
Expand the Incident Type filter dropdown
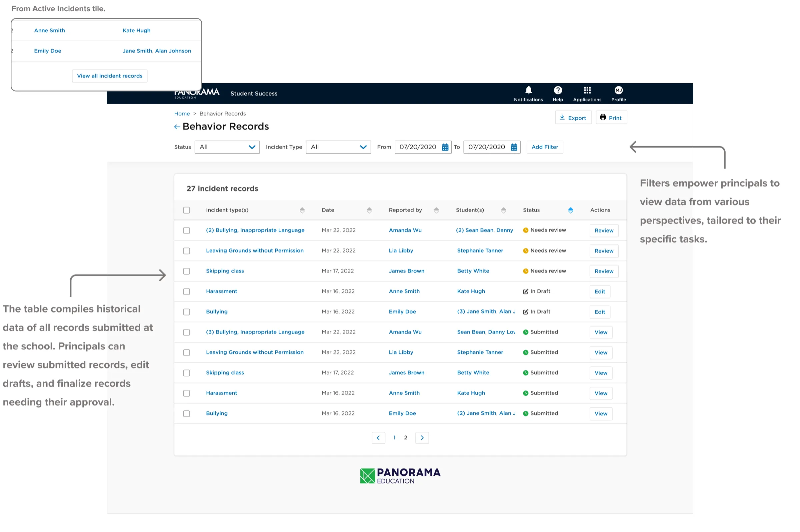pyautogui.click(x=338, y=147)
